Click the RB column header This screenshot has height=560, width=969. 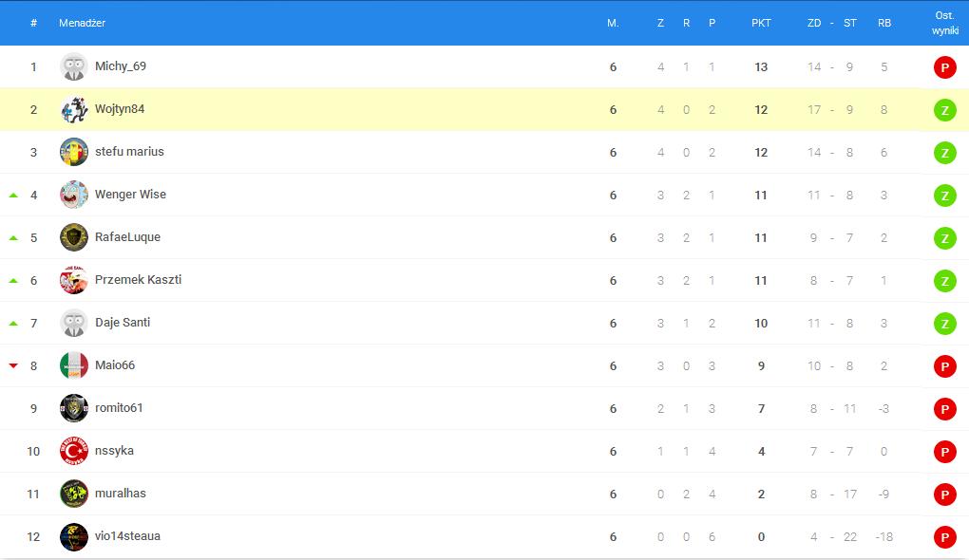point(884,23)
